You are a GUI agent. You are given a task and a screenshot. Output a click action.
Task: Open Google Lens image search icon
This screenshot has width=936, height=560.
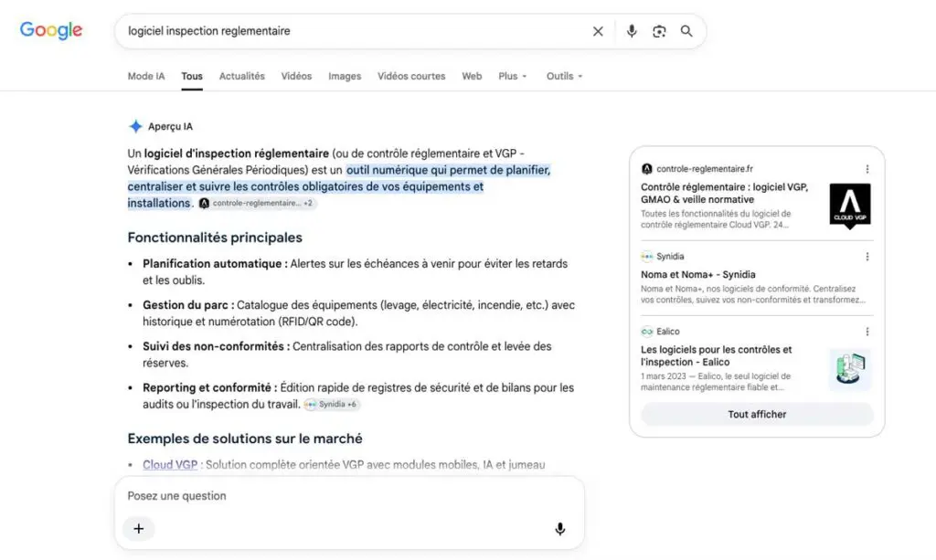[x=659, y=31]
